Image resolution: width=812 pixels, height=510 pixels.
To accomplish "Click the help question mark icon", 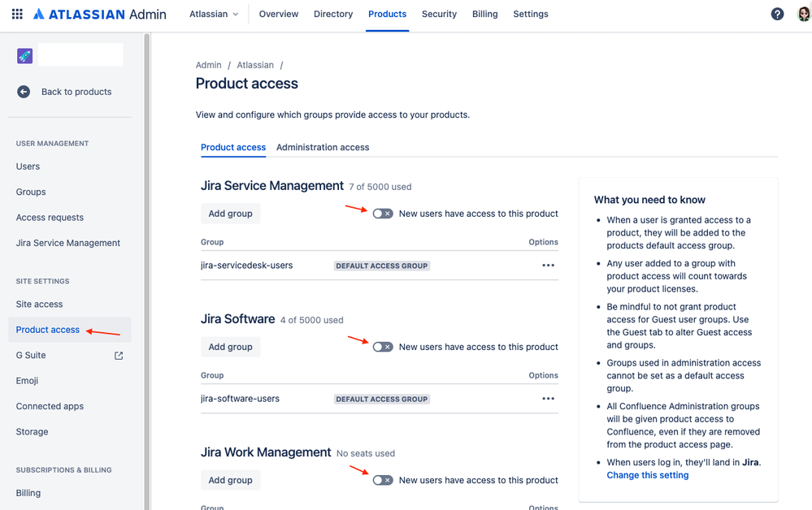I will tap(777, 14).
